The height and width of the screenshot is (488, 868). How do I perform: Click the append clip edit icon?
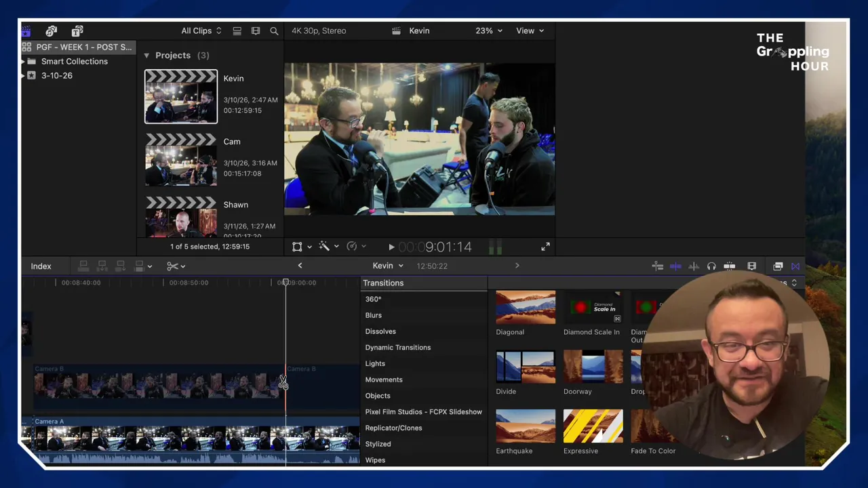[120, 266]
